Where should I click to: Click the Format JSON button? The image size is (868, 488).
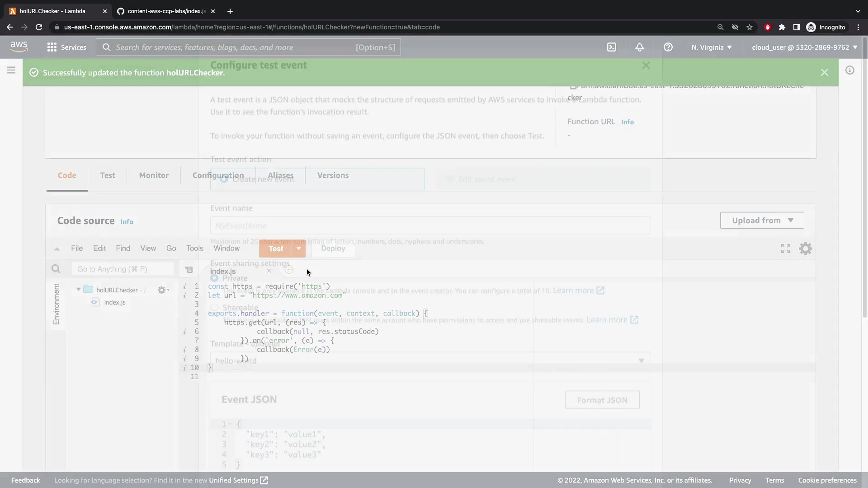click(x=602, y=400)
